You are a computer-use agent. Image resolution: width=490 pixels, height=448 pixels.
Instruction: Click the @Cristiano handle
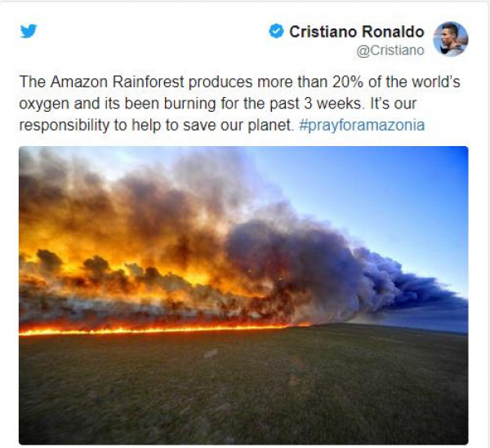(390, 51)
